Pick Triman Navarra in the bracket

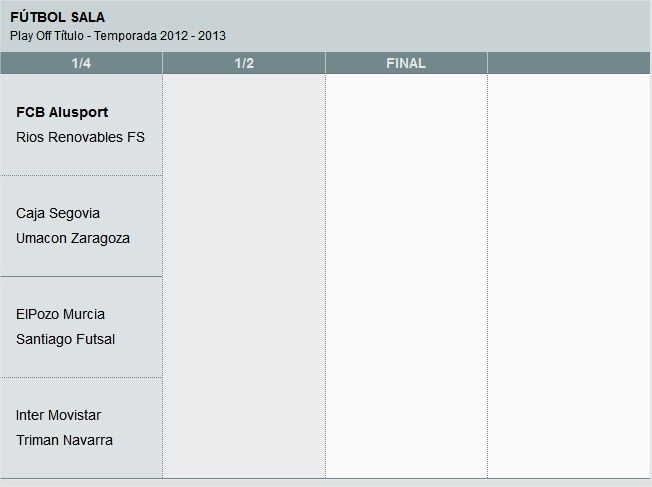[64, 440]
